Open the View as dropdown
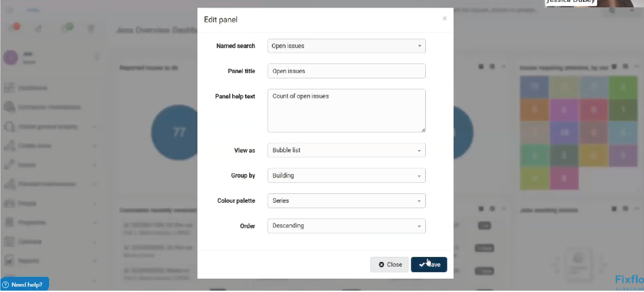 click(347, 150)
